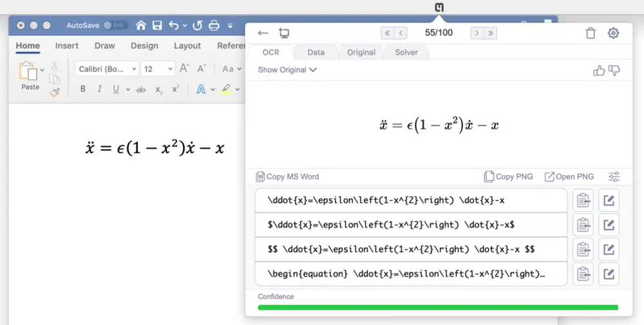
Task: Open text effects arrow
Action: coord(213,89)
